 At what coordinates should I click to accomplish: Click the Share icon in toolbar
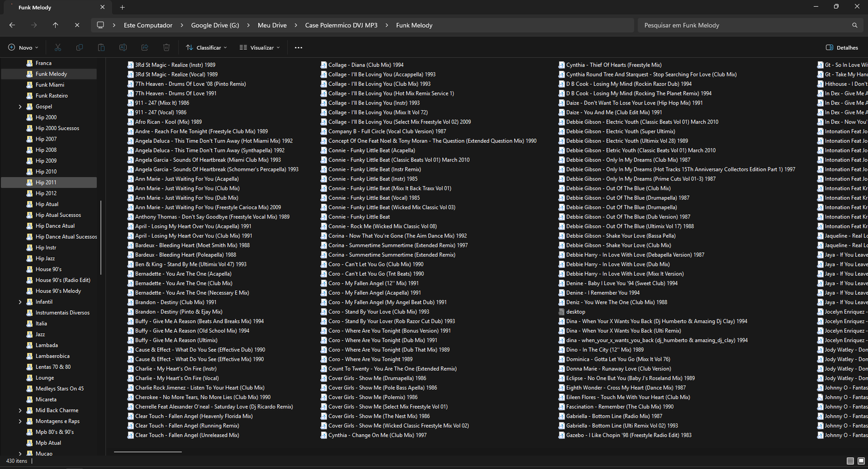point(145,48)
